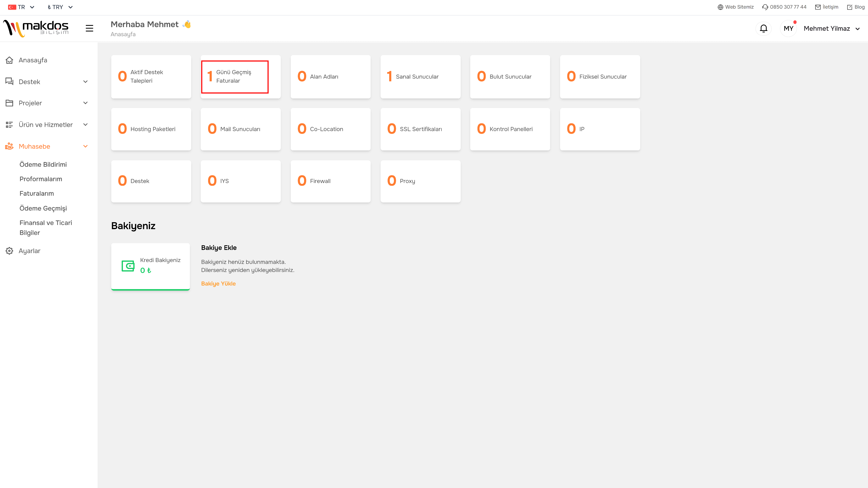Click the MY user avatar
The image size is (868, 488).
coord(789,29)
